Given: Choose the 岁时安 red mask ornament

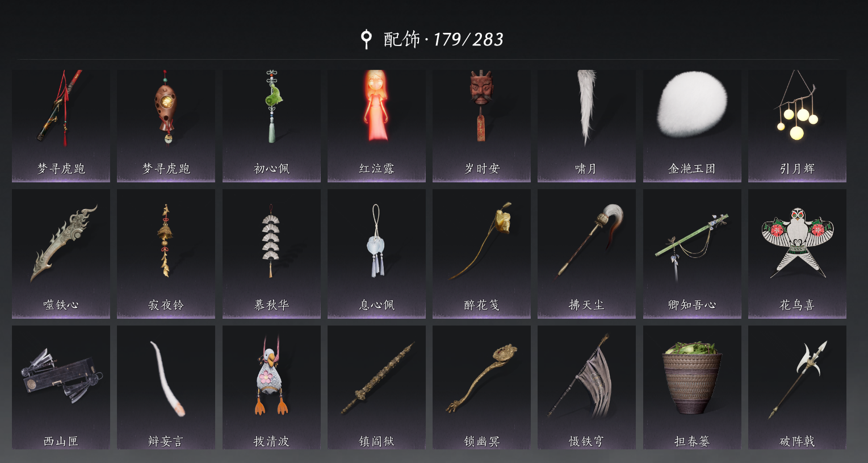Looking at the screenshot, I should tap(481, 126).
